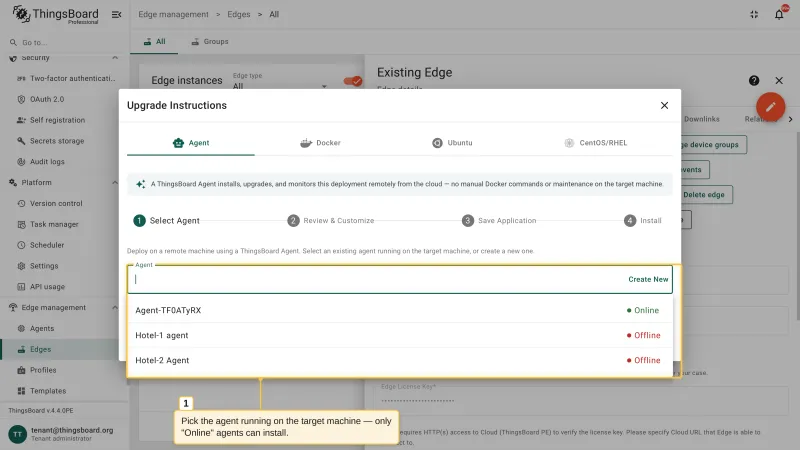Click the orange edit pencil button
Image resolution: width=800 pixels, height=450 pixels.
click(770, 107)
